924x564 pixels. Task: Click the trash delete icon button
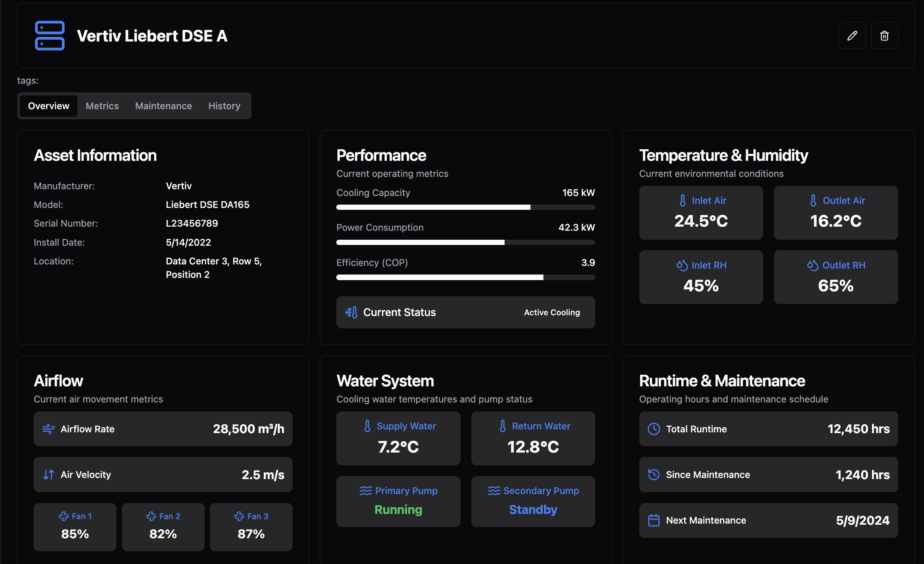(x=884, y=36)
